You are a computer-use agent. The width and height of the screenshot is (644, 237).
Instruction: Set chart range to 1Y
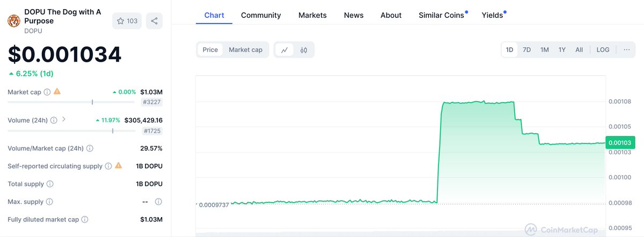coord(562,49)
